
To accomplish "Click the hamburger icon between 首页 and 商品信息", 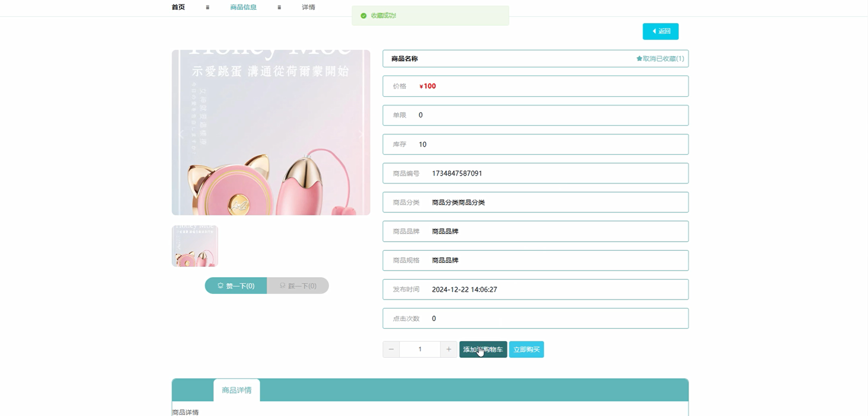I will (x=208, y=7).
